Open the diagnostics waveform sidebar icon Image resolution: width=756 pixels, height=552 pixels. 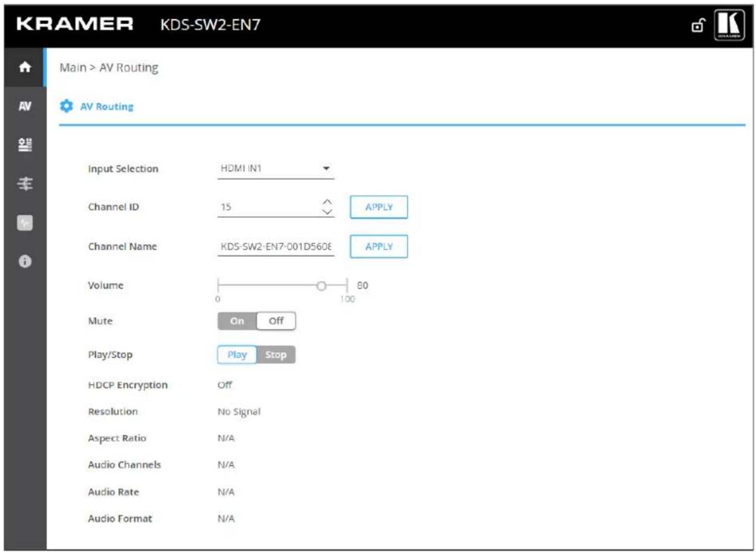click(24, 223)
